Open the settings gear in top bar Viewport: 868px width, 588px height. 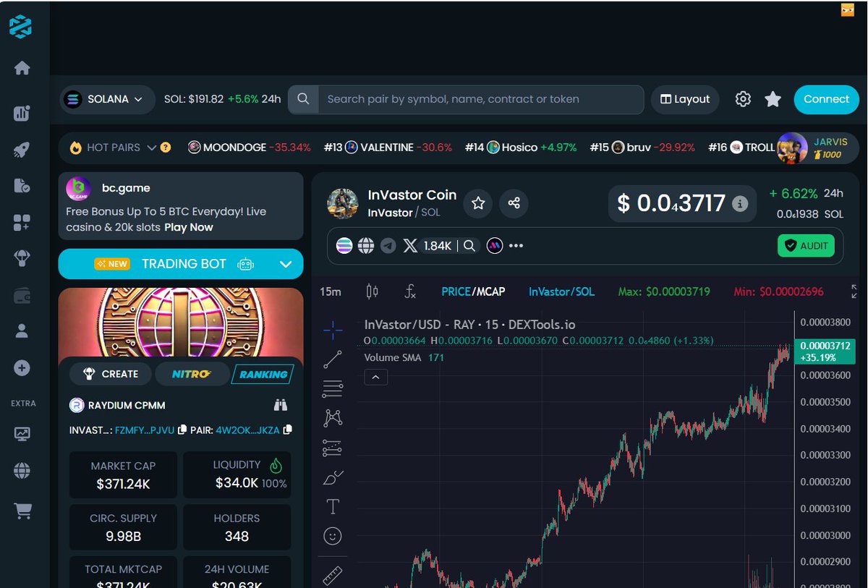pyautogui.click(x=743, y=99)
